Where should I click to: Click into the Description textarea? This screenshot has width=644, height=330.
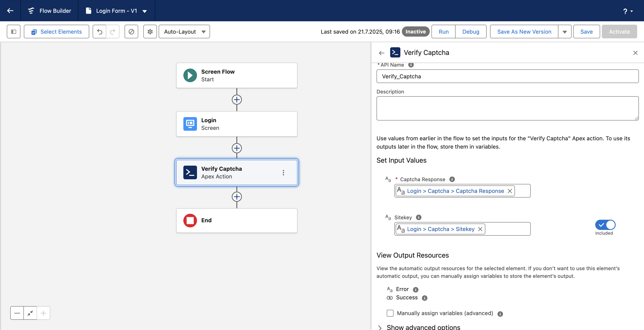(507, 109)
